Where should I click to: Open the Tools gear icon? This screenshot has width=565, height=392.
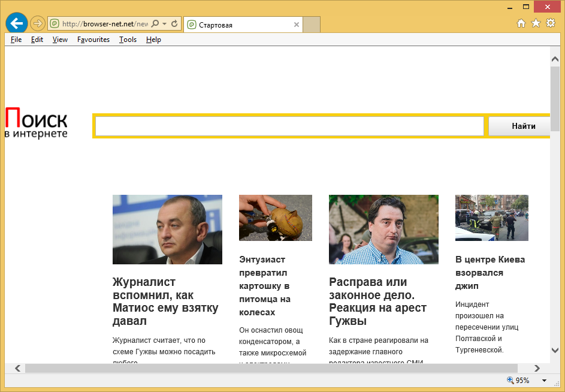(550, 23)
